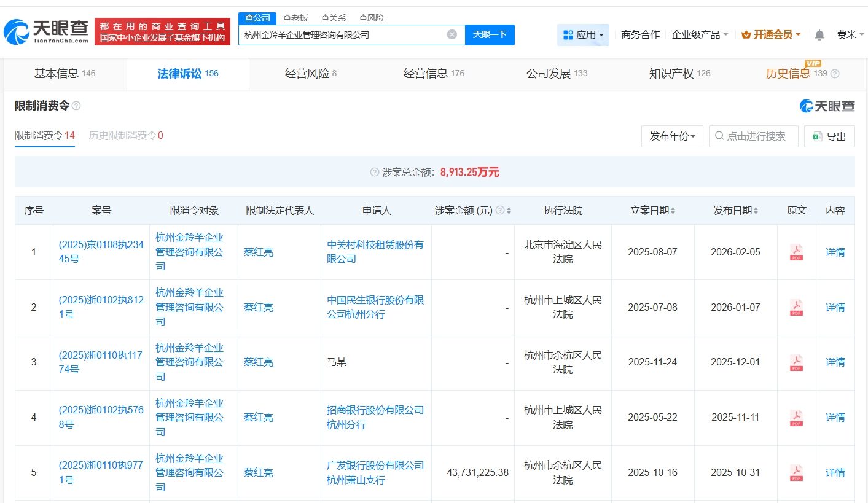This screenshot has width=868, height=503.
Task: Clear the search box text
Action: (x=452, y=35)
